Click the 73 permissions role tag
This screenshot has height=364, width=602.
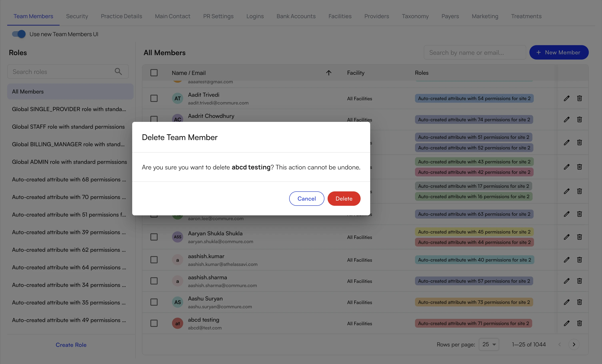pyautogui.click(x=474, y=302)
